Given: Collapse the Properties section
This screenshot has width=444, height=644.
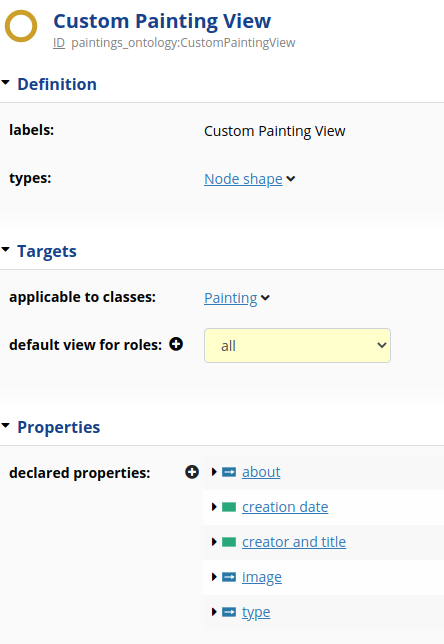Looking at the screenshot, I should 6,426.
